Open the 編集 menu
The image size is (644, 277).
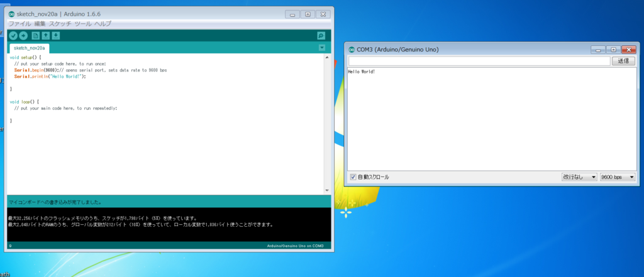tap(40, 24)
